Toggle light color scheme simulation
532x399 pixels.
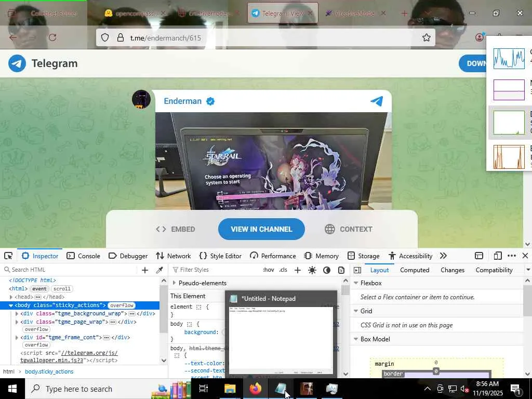312,270
